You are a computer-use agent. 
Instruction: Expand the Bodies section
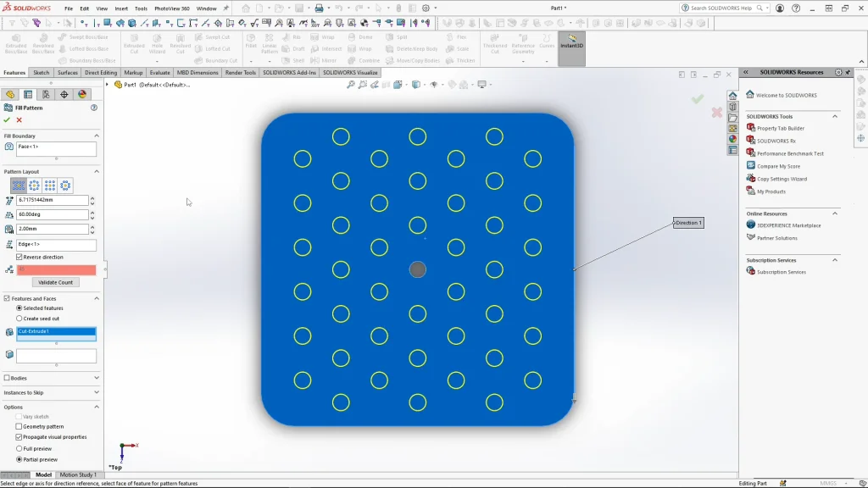96,378
